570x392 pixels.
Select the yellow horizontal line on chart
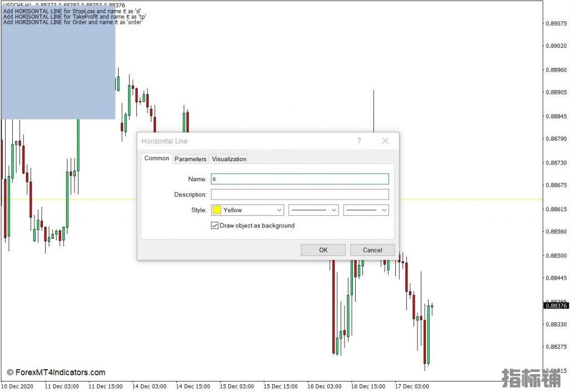pyautogui.click(x=473, y=199)
